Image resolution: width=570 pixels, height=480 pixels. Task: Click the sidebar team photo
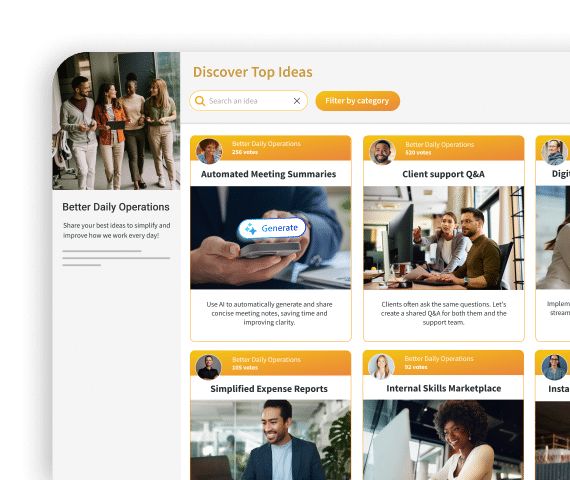pyautogui.click(x=116, y=121)
